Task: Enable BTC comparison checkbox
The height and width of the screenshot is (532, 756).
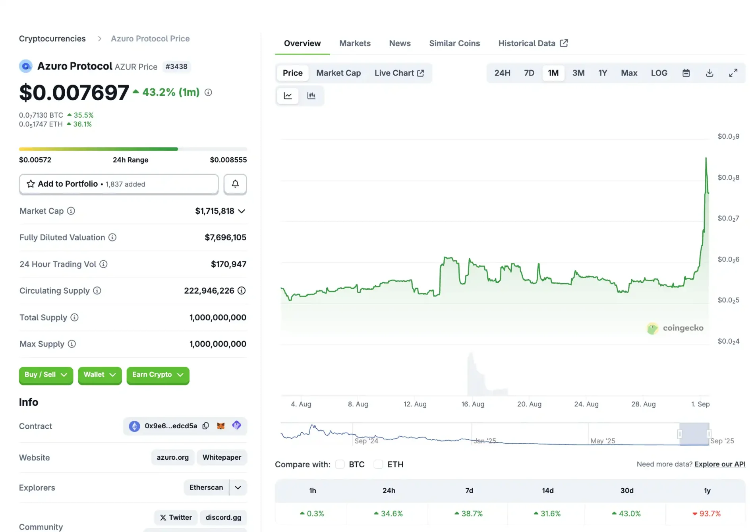Action: (x=340, y=464)
